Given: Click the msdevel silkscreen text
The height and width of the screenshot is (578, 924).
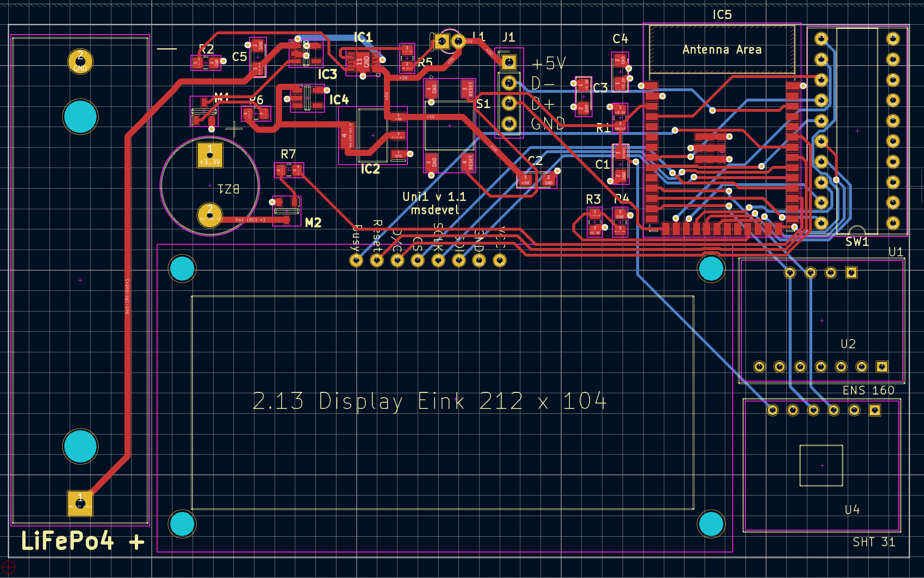Looking at the screenshot, I should tap(435, 210).
